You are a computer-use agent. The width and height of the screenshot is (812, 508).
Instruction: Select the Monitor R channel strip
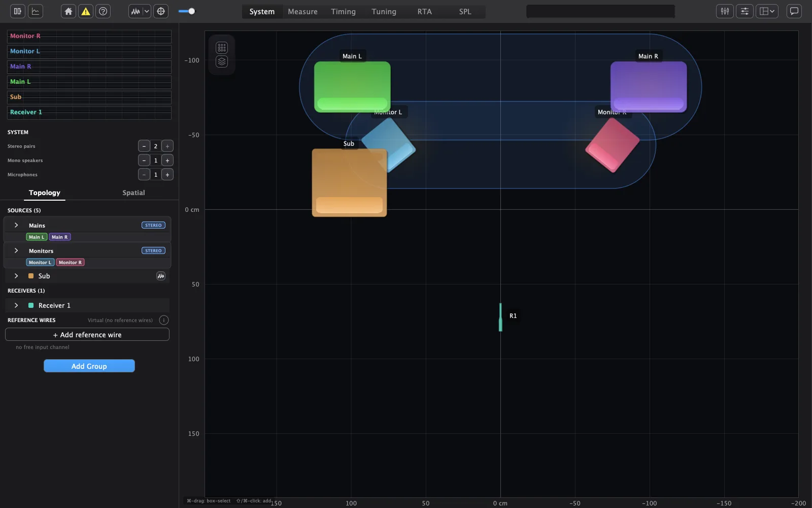click(x=89, y=36)
